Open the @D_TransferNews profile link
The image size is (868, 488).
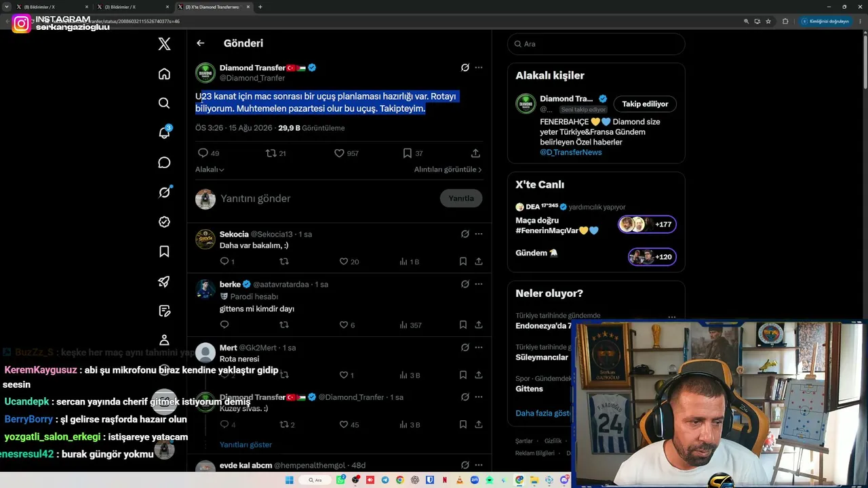coord(570,152)
